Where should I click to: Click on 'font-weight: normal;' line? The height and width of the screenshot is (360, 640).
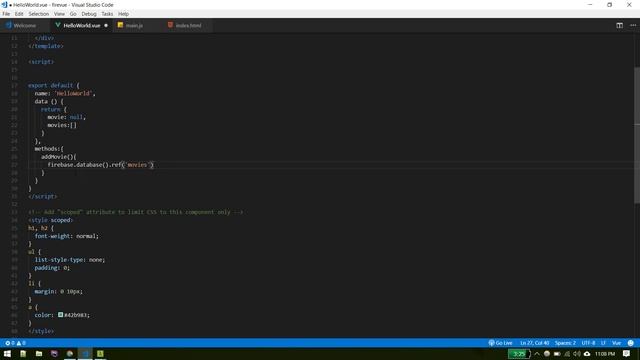[67, 236]
